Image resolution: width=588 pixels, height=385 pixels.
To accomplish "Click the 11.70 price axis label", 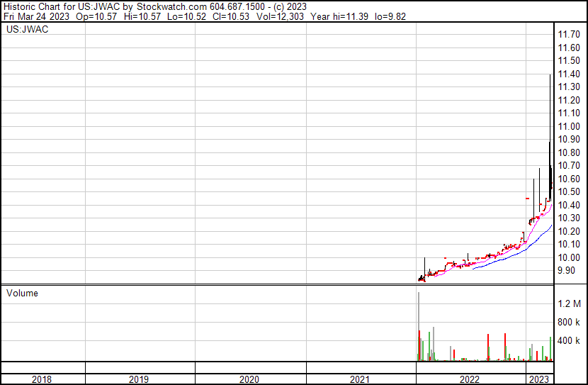I will click(x=570, y=34).
